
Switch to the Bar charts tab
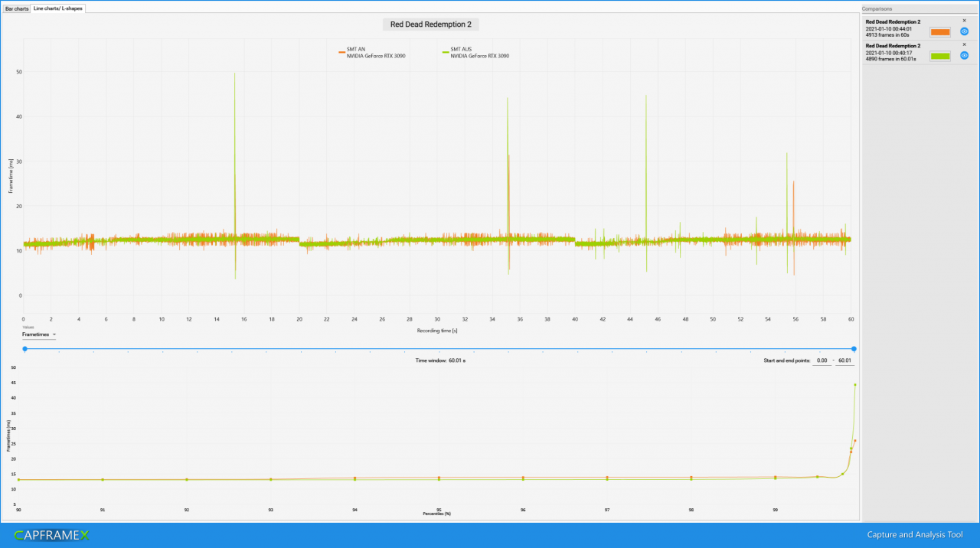[x=17, y=8]
